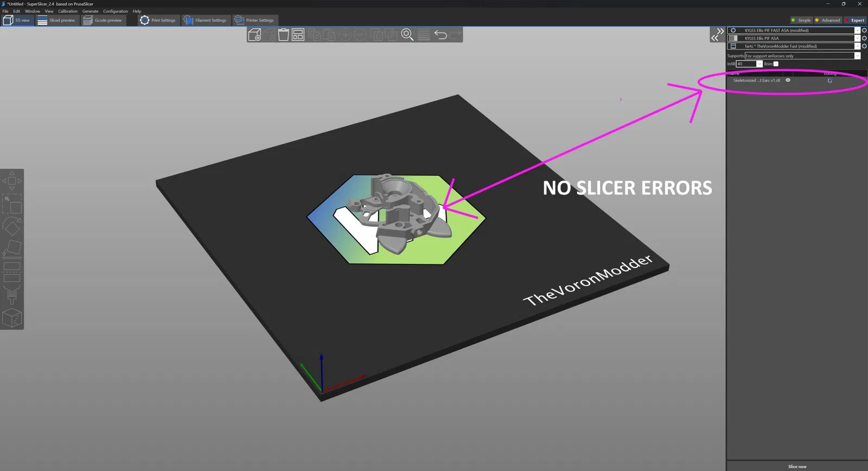Click the copy icon in the toolbar
868x471 pixels.
(x=314, y=35)
